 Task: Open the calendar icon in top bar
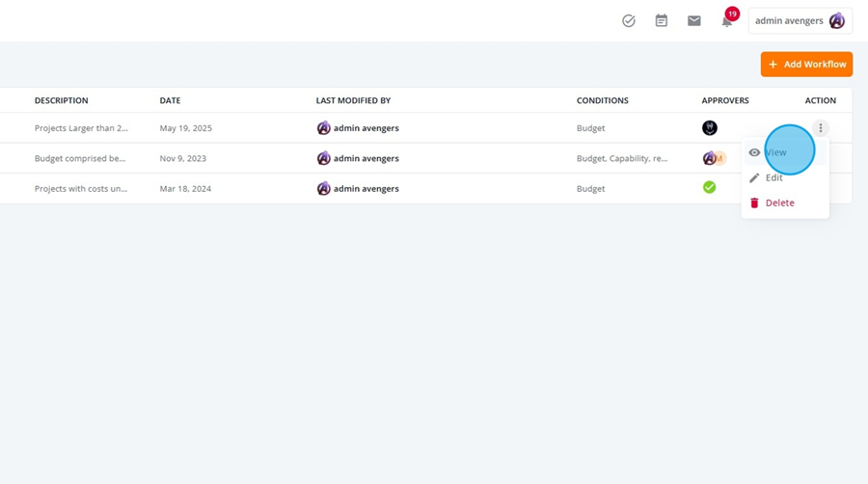[661, 21]
